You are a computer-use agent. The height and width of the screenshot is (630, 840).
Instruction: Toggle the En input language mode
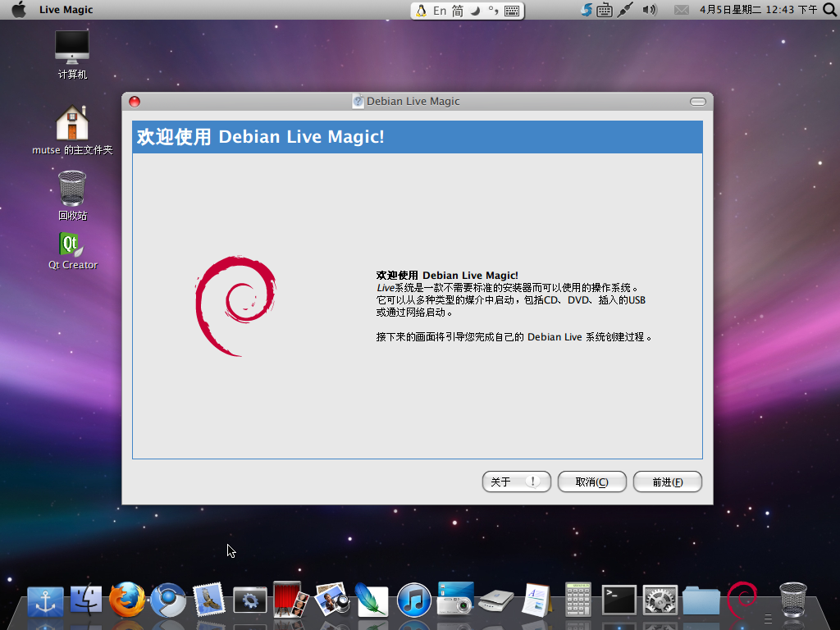tap(440, 11)
